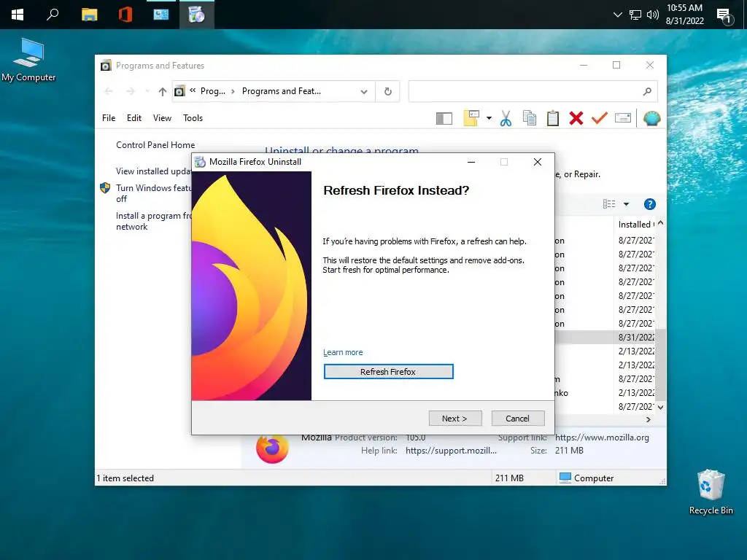Viewport: 747px width, 560px height.
Task: Click the volume speaker tray icon
Action: [x=653, y=15]
